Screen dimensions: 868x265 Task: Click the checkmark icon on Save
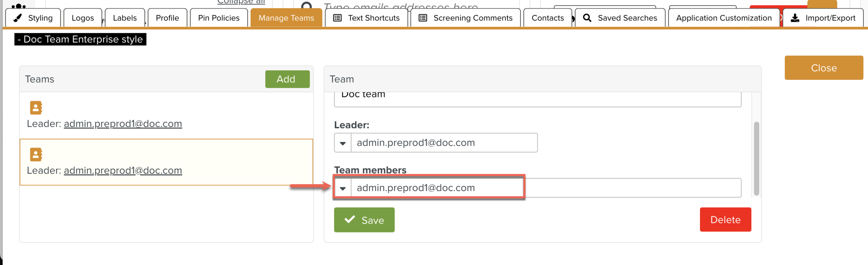click(x=350, y=220)
